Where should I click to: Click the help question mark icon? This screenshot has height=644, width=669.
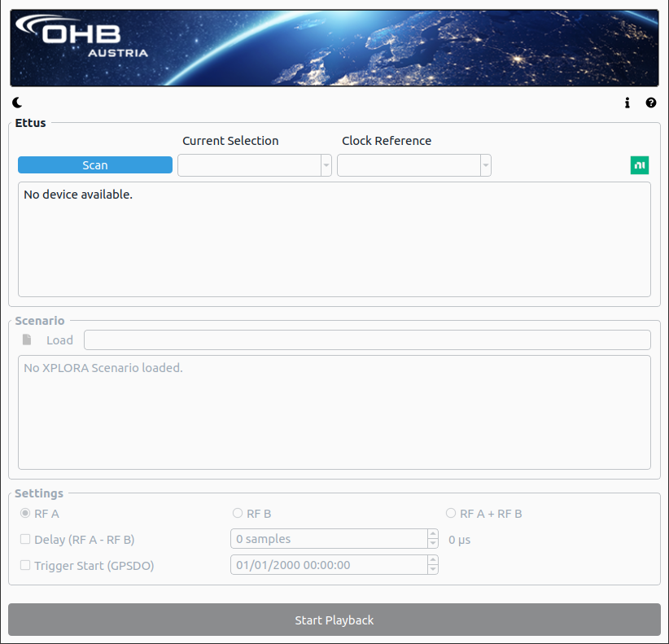[651, 103]
